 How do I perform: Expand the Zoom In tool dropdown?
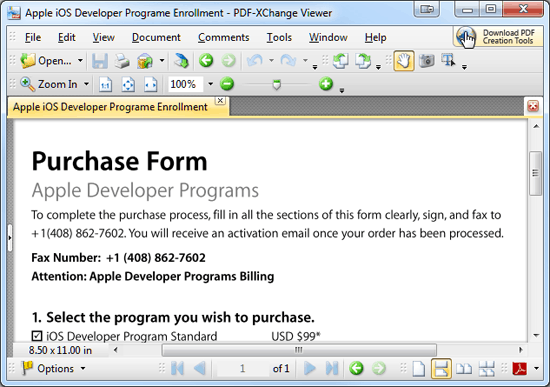coord(86,84)
